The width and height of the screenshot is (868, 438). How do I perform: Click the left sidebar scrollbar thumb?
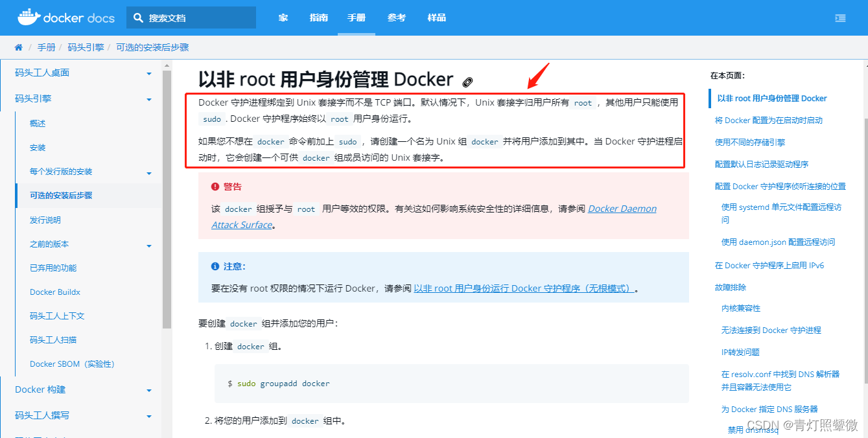point(167,200)
